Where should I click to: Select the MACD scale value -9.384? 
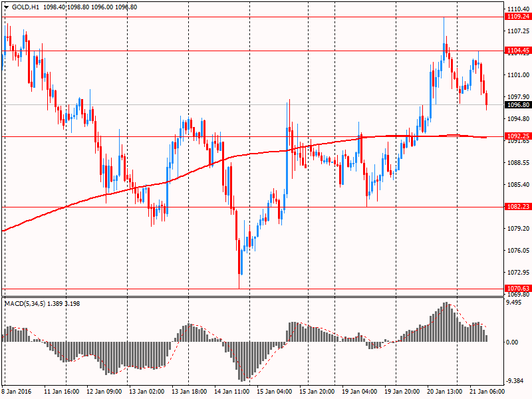(x=515, y=380)
